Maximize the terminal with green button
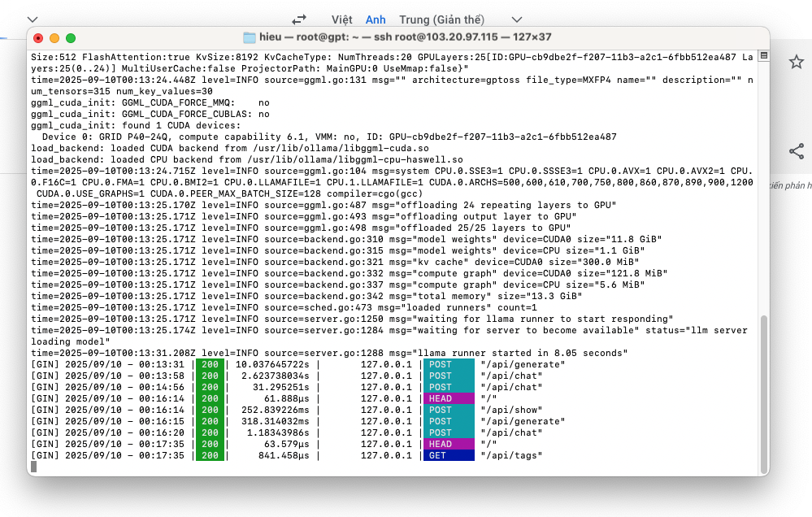This screenshot has height=517, width=812. point(71,38)
